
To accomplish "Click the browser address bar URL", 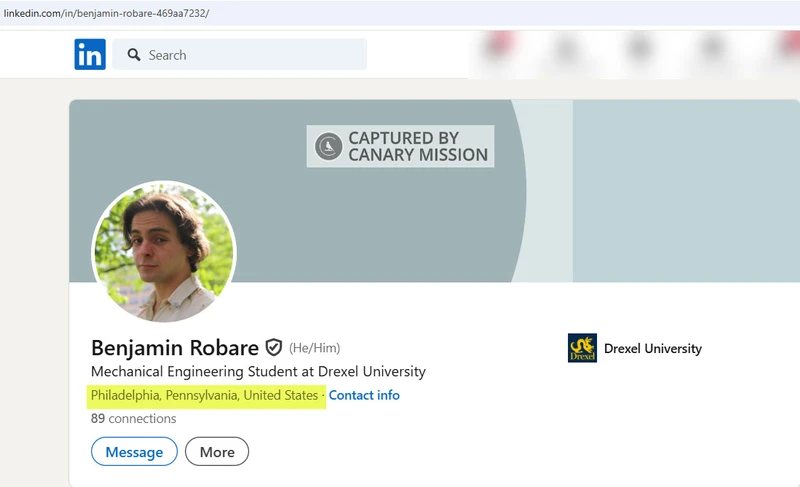I will 107,14.
